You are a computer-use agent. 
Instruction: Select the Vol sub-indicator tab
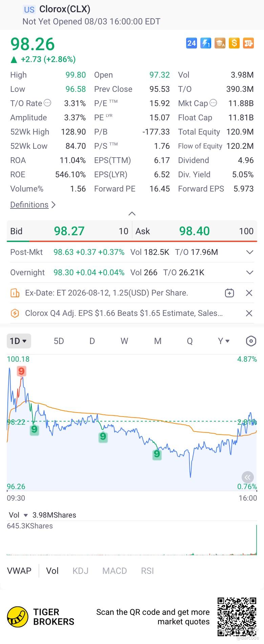pos(52,571)
